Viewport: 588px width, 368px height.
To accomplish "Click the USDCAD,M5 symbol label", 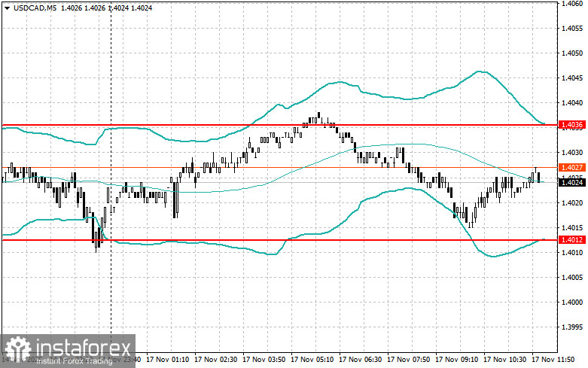I will (35, 8).
